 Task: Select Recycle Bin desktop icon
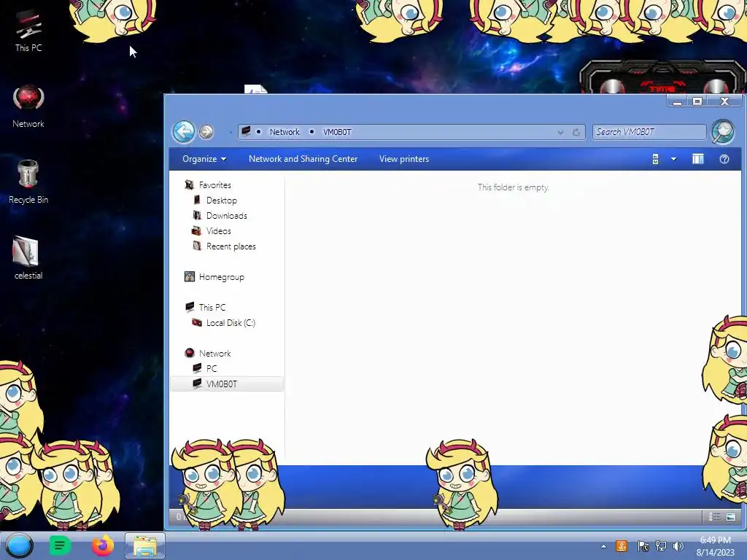click(x=28, y=182)
